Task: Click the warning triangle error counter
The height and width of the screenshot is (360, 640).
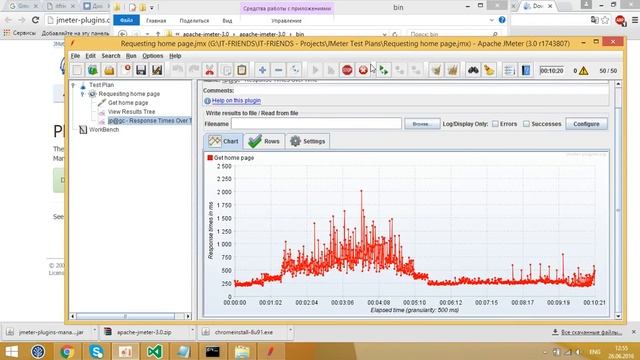Action: click(x=584, y=71)
